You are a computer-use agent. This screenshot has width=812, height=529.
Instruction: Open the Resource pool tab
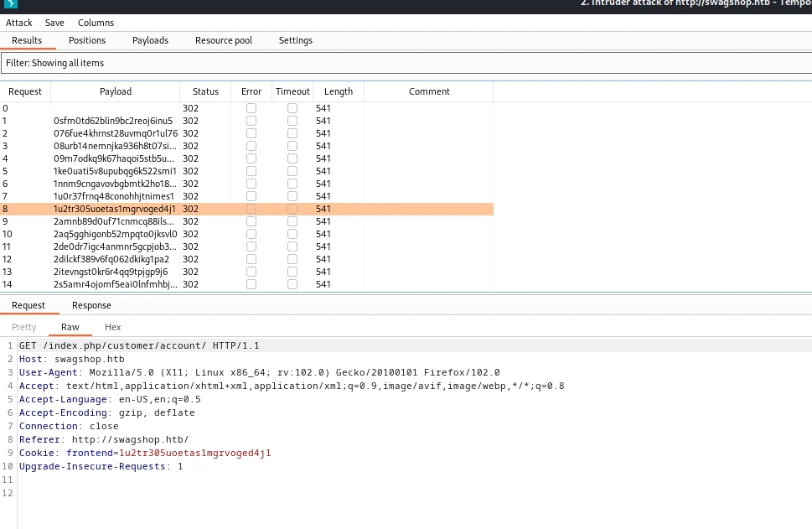(x=224, y=40)
